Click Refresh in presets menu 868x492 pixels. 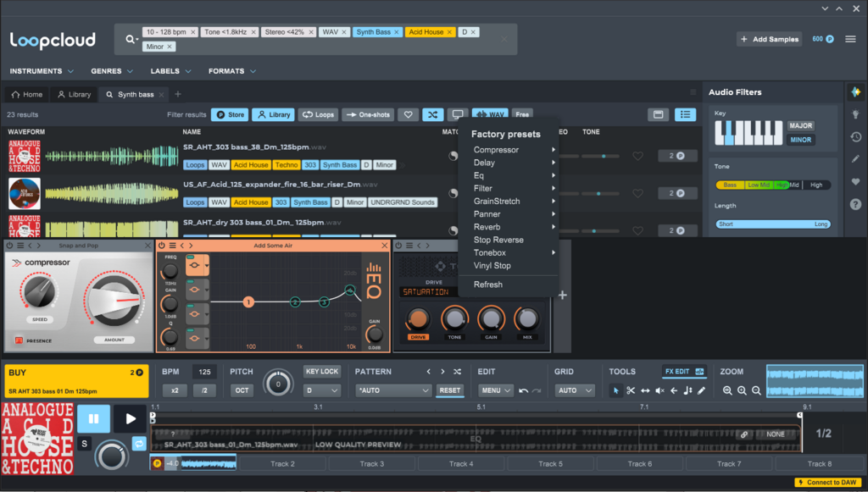click(x=509, y=285)
